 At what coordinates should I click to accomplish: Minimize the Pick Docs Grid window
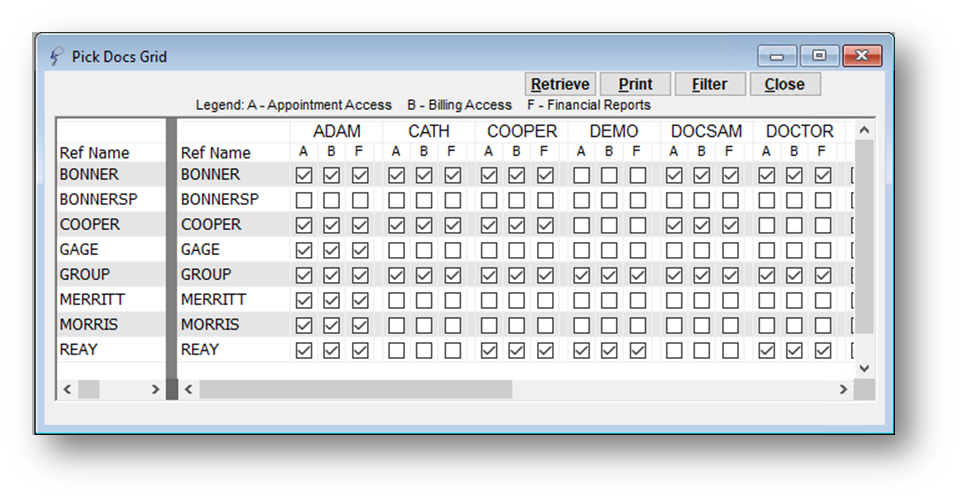pyautogui.click(x=777, y=56)
